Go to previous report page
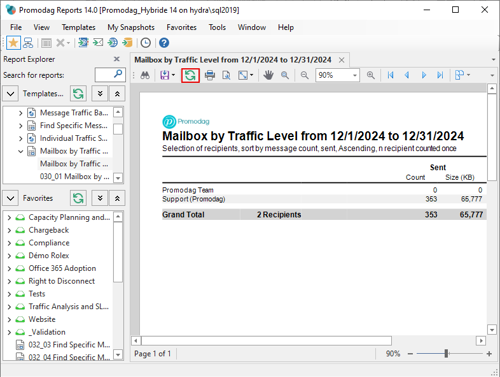500x377 pixels. tap(407, 75)
